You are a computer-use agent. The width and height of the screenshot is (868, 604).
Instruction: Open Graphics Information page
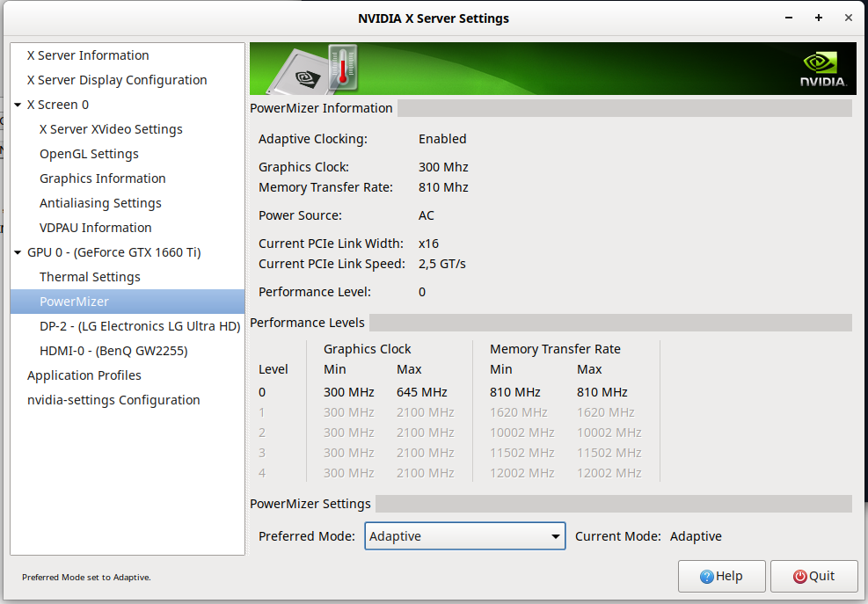pos(102,178)
